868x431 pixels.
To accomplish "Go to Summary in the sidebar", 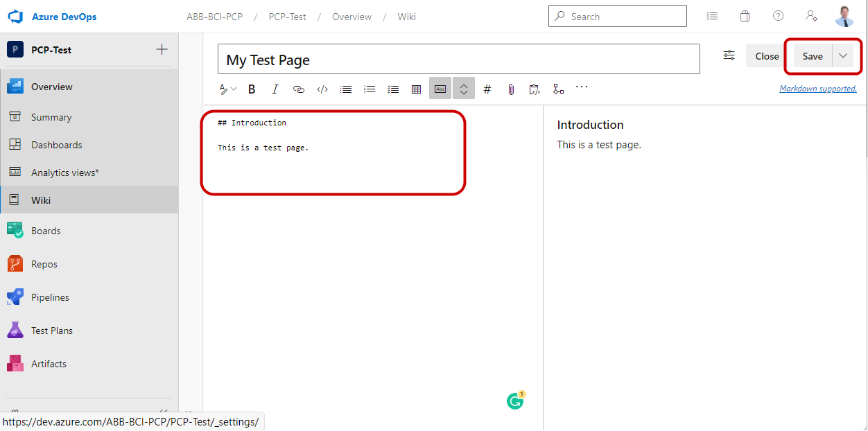I will click(89, 117).
